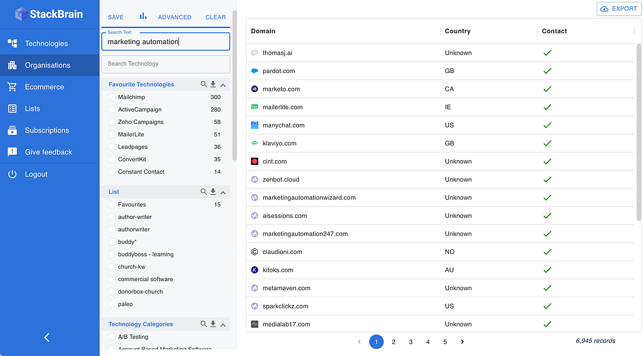Click the claudioni.com favicon
The height and width of the screenshot is (356, 644).
[x=254, y=252]
